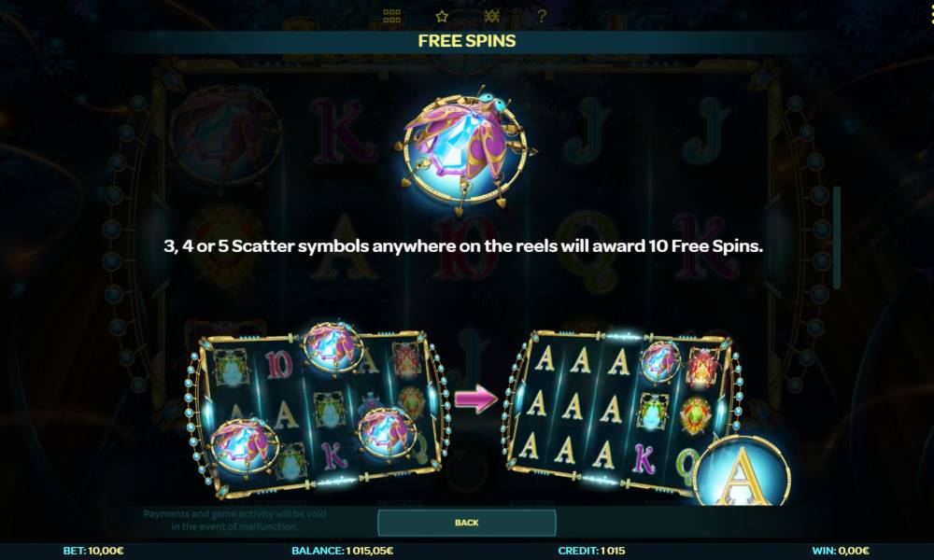Click the green beetle in the expanded reels example
This screenshot has height=560, width=934.
coord(652,410)
